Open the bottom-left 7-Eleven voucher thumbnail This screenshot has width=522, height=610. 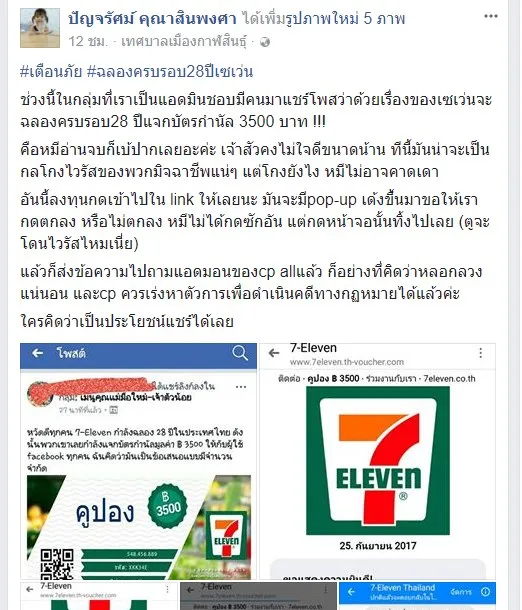(x=99, y=596)
